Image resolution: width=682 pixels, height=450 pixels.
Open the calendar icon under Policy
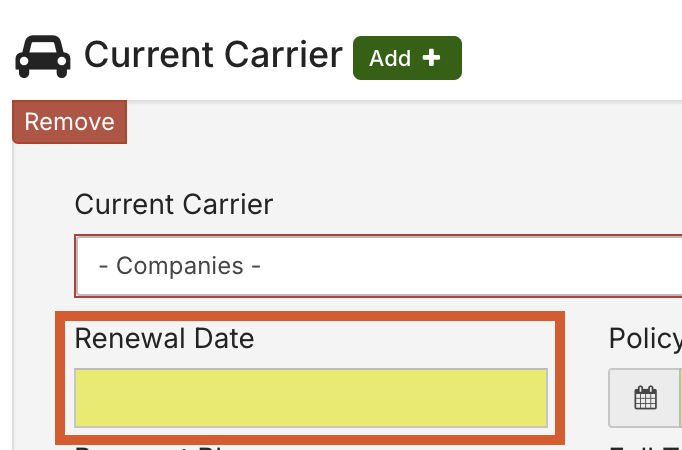click(x=646, y=398)
